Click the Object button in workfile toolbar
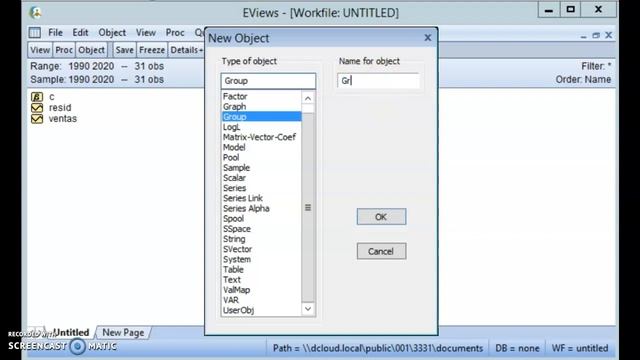 [x=91, y=50]
